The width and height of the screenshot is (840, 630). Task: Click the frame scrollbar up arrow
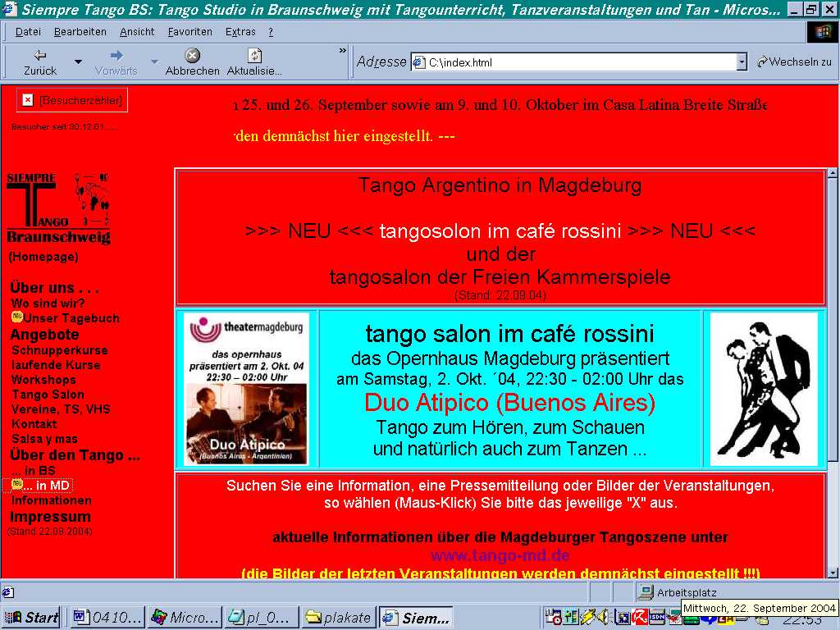click(832, 173)
